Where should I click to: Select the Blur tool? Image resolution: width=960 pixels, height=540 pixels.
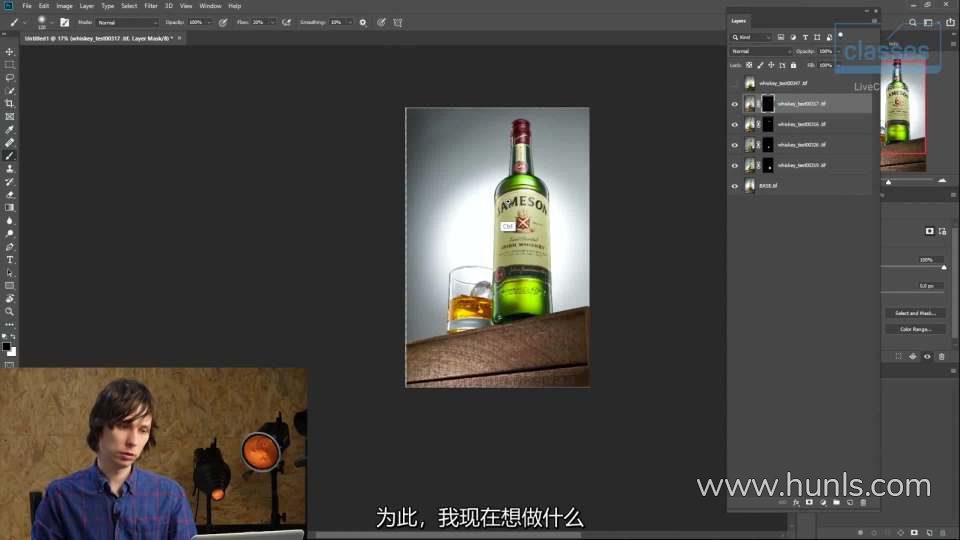(x=9, y=220)
